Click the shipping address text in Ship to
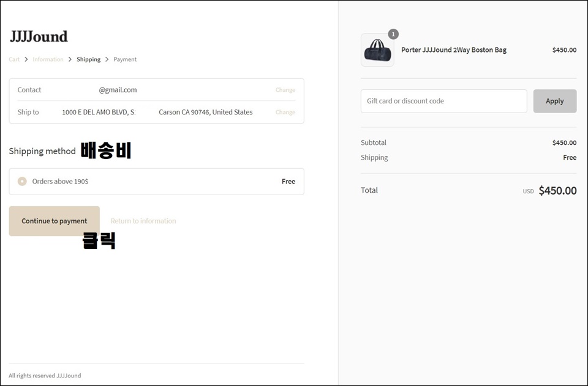588x386 pixels. 157,112
